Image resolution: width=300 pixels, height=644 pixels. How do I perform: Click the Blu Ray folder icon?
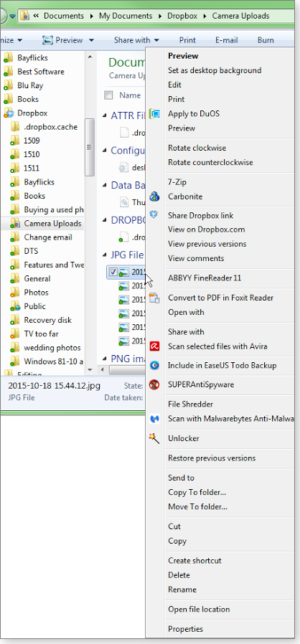coord(8,85)
